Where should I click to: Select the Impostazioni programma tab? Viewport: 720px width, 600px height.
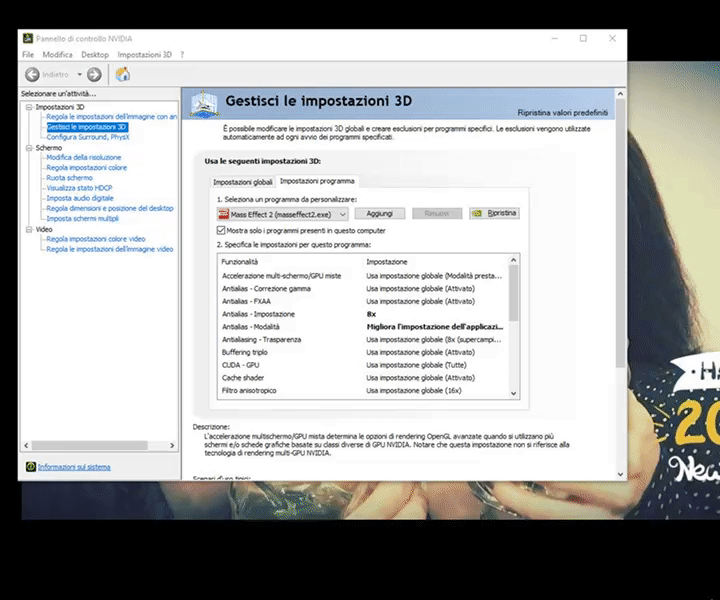tap(317, 181)
